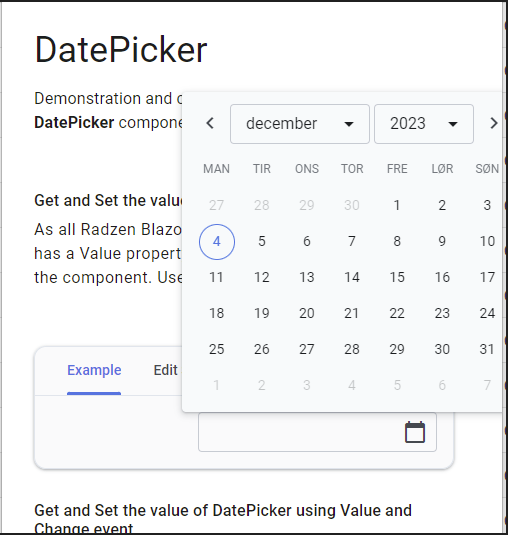Choose 25 December in the calendar
This screenshot has height=535, width=508.
click(x=217, y=349)
